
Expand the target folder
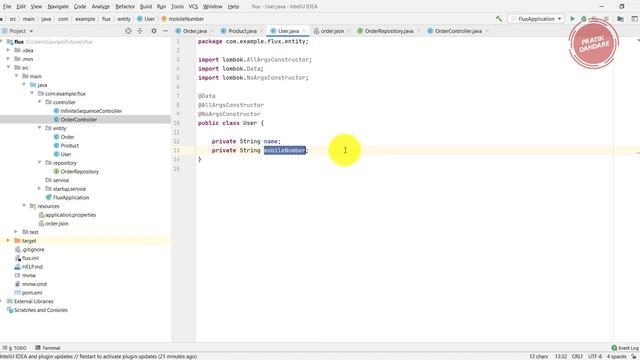pyautogui.click(x=8, y=241)
